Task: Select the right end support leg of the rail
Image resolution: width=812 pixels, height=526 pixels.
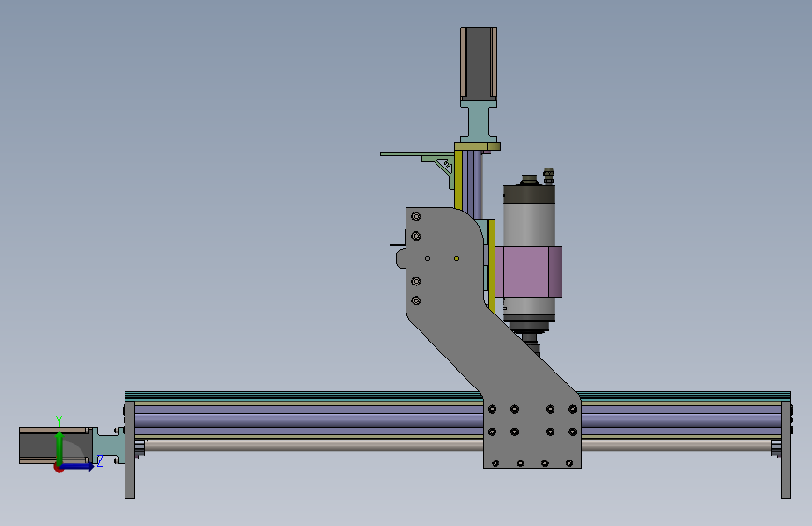Action: pos(786,449)
